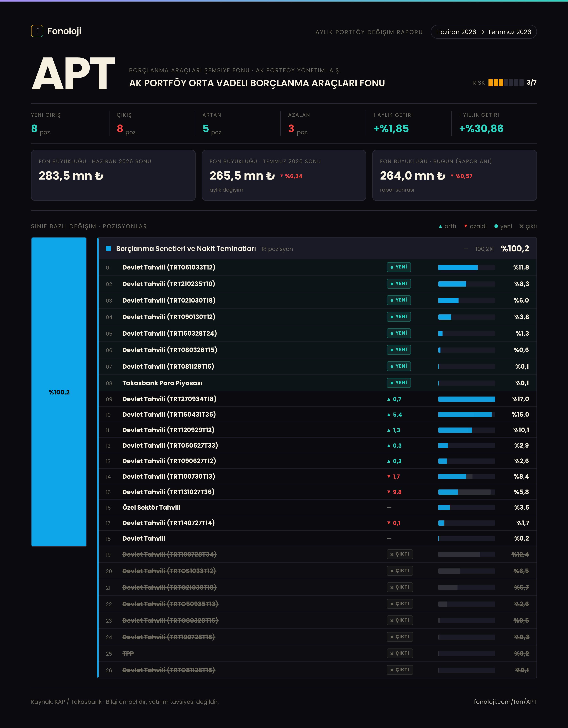Click the ▲ 0,7 increase for TRT270934T18

[x=394, y=399]
